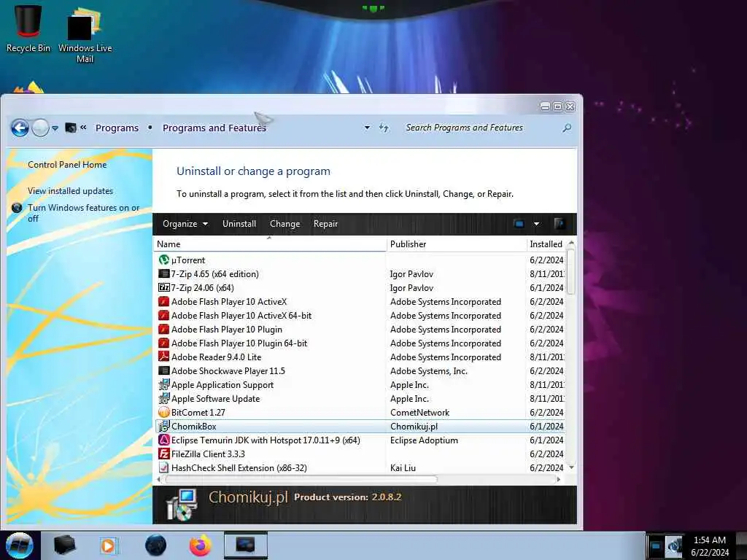Open Control Panel Home link
The height and width of the screenshot is (560, 747).
point(67,165)
